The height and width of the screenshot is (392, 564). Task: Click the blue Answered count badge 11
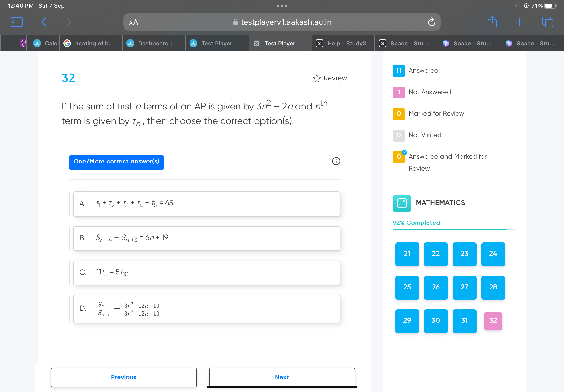pyautogui.click(x=399, y=71)
